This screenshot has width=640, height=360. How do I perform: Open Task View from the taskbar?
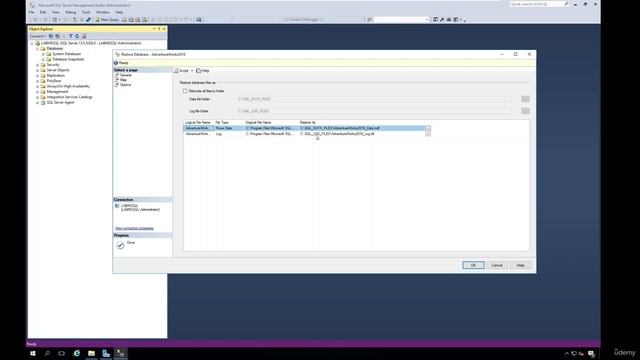coord(62,353)
